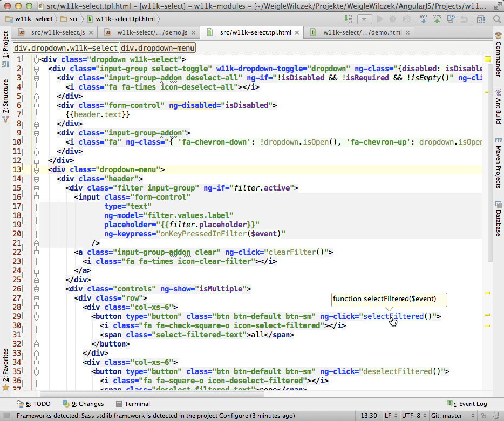Open the run configuration dropdown
Screen dimensions: 504x421
pyautogui.click(x=364, y=19)
